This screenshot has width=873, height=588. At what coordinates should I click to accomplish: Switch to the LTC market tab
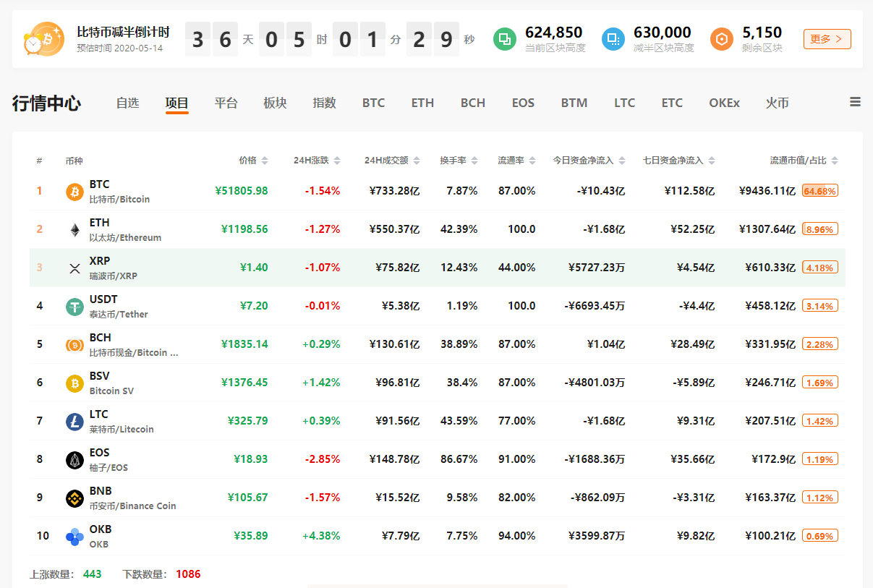(625, 103)
